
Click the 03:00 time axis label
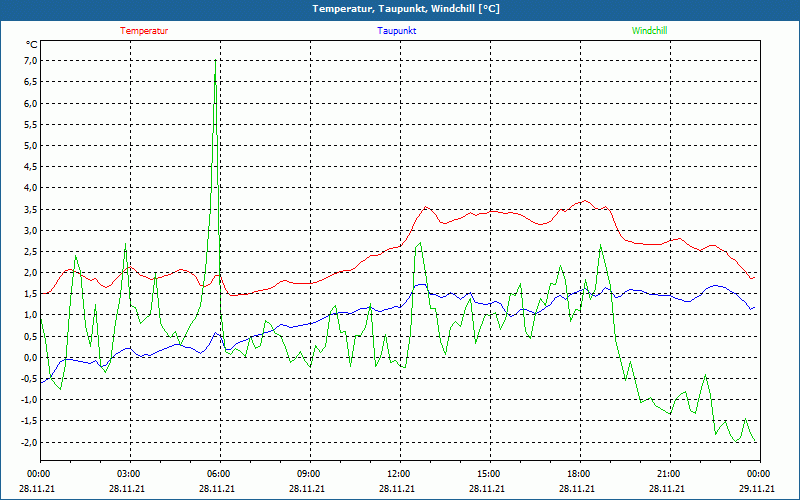[x=129, y=474]
